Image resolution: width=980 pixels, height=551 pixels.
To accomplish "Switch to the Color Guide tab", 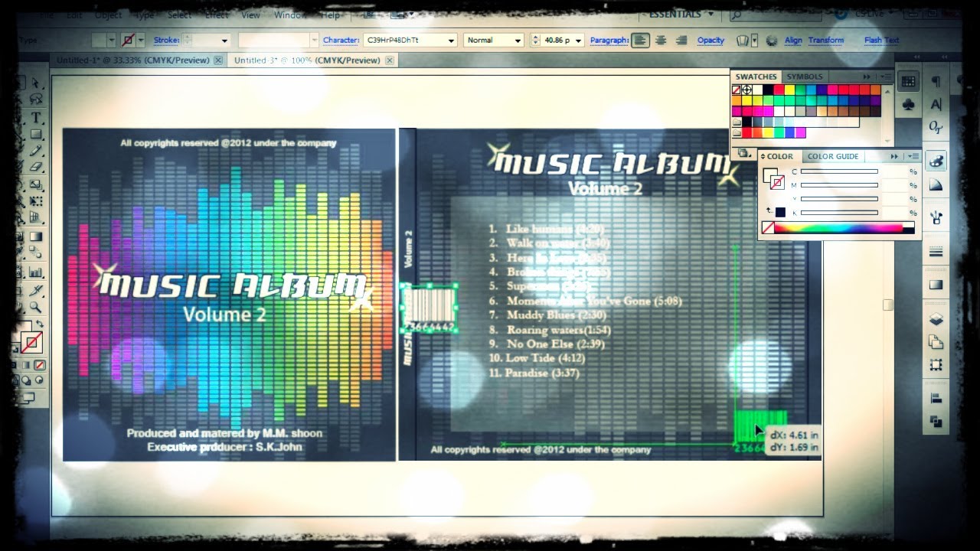I will pyautogui.click(x=832, y=156).
